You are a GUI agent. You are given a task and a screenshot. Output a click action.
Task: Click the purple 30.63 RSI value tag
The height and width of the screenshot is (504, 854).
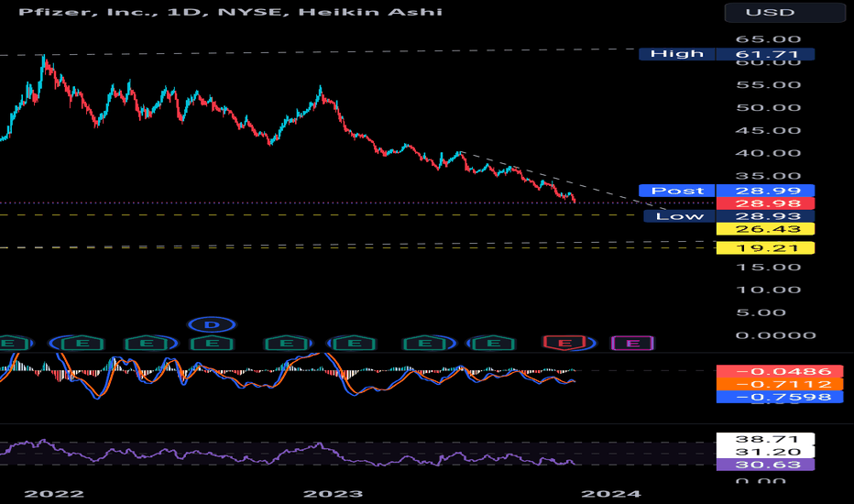click(766, 465)
